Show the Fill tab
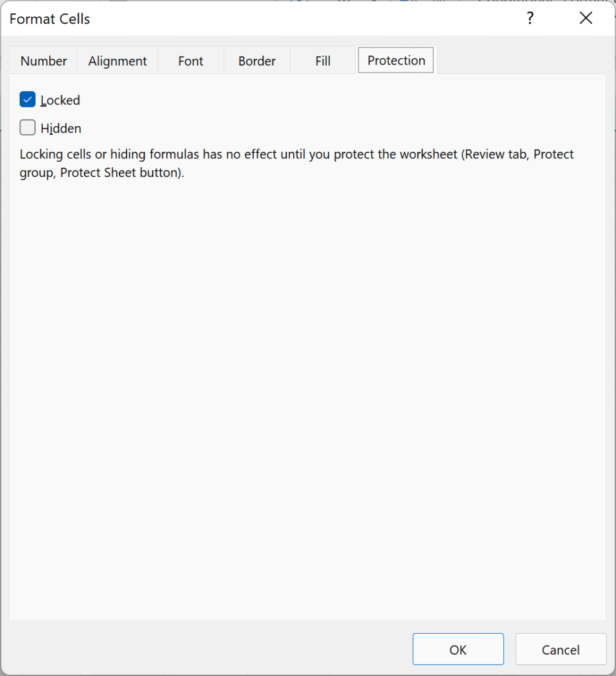The image size is (616, 676). click(x=323, y=61)
